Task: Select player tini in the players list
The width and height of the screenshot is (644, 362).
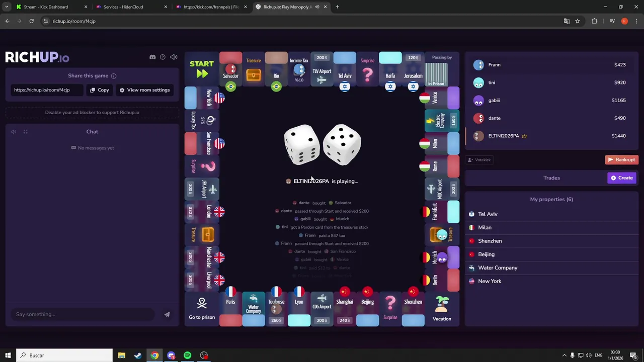Action: (551, 82)
